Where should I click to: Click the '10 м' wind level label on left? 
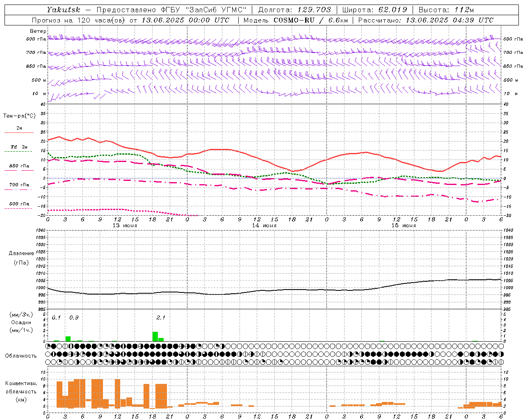click(39, 94)
